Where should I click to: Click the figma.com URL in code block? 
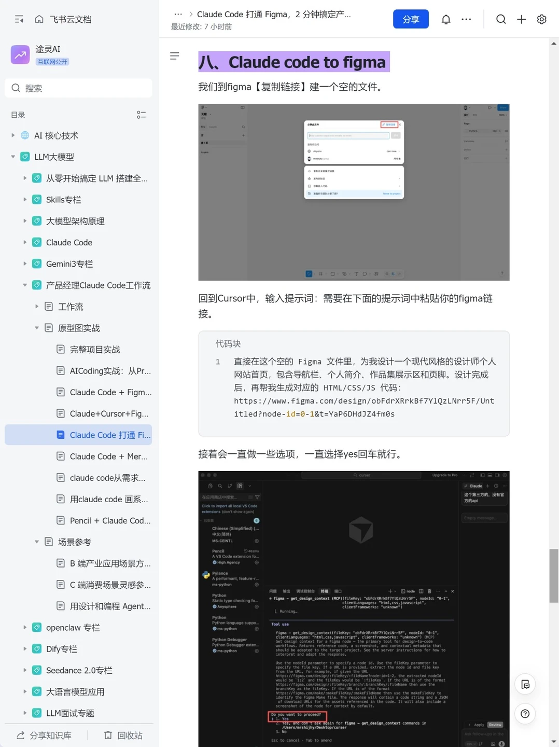[364, 407]
